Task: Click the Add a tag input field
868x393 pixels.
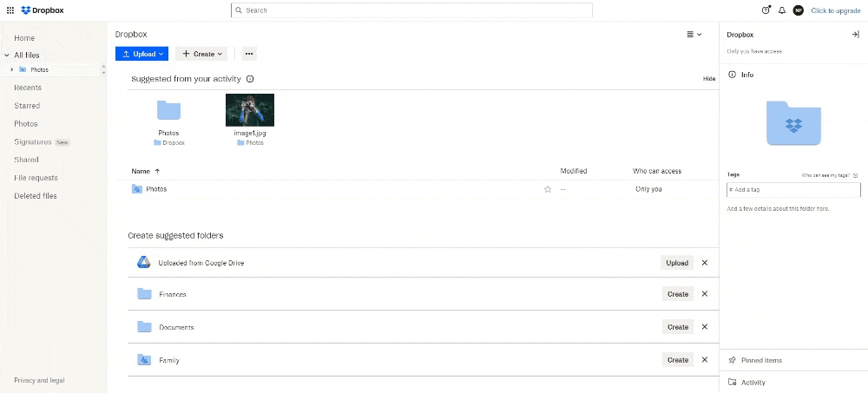Action: (x=793, y=189)
